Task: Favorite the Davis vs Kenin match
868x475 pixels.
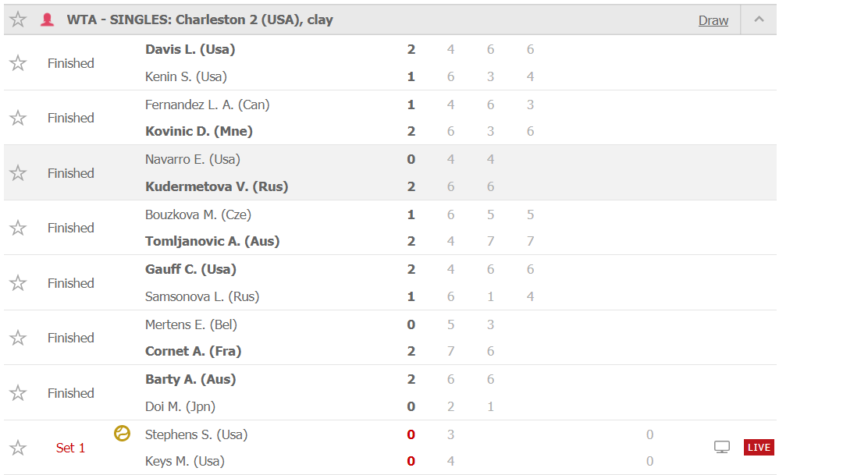Action: (x=18, y=63)
